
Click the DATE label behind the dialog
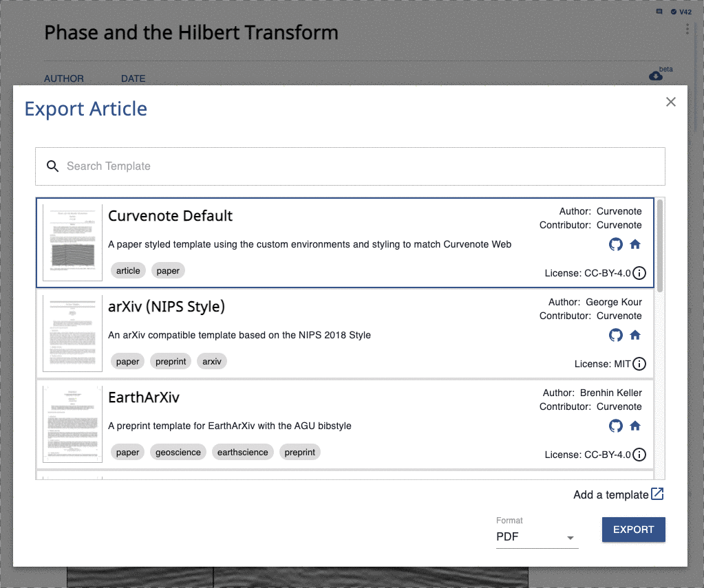(134, 78)
